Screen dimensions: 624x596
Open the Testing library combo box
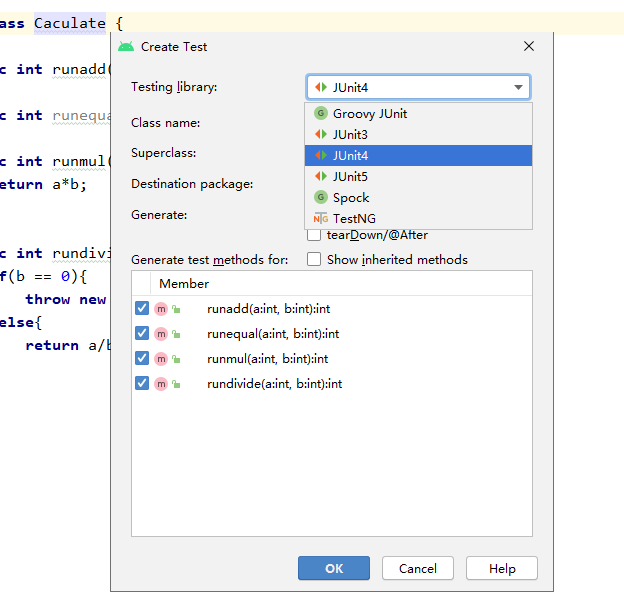pyautogui.click(x=418, y=87)
